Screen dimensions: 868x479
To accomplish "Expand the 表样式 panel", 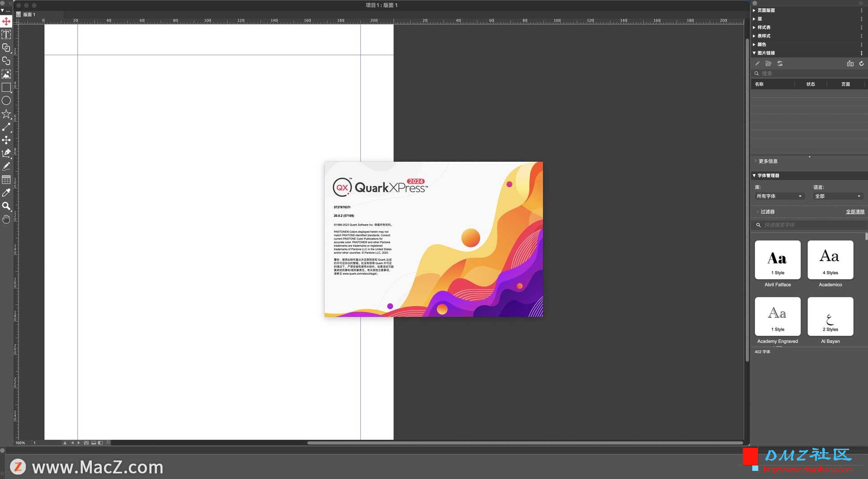I will pyautogui.click(x=754, y=36).
